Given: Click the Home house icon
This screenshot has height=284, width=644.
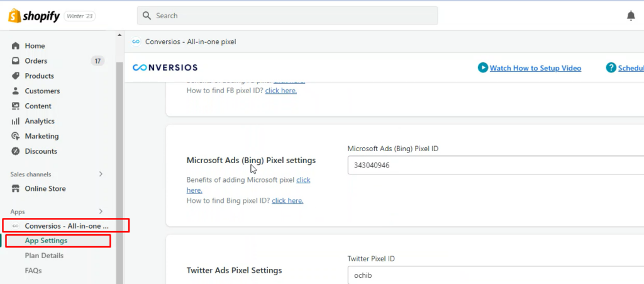Looking at the screenshot, I should (x=16, y=45).
